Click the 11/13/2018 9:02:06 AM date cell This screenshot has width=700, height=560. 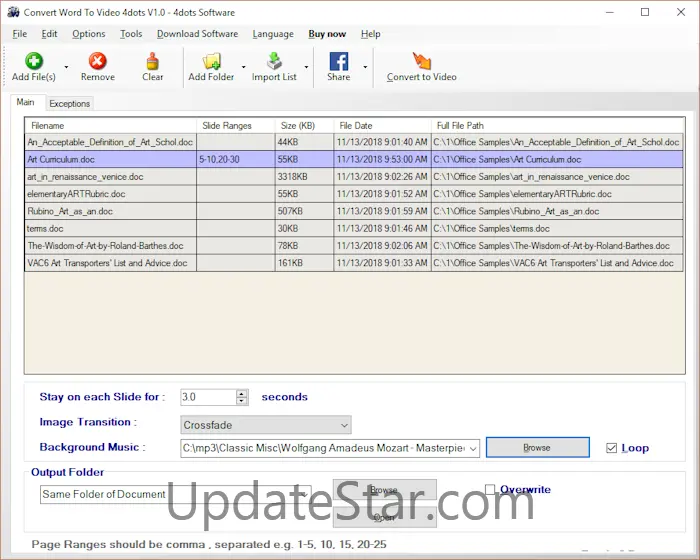click(x=383, y=246)
